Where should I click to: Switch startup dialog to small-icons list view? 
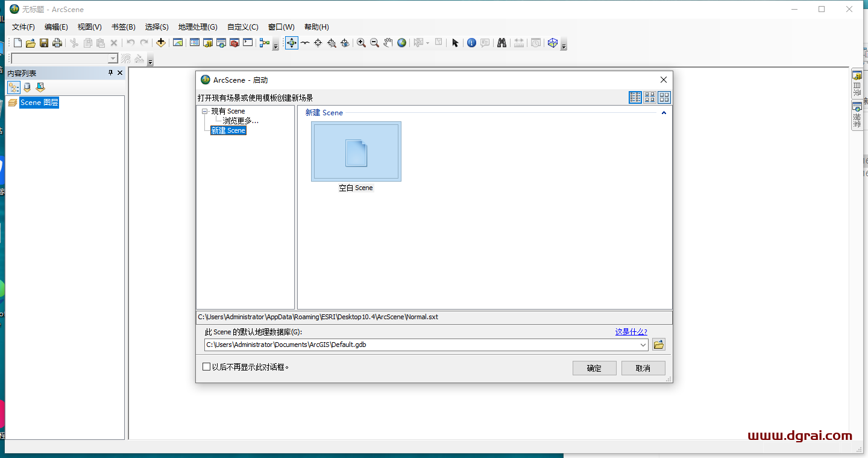[635, 97]
